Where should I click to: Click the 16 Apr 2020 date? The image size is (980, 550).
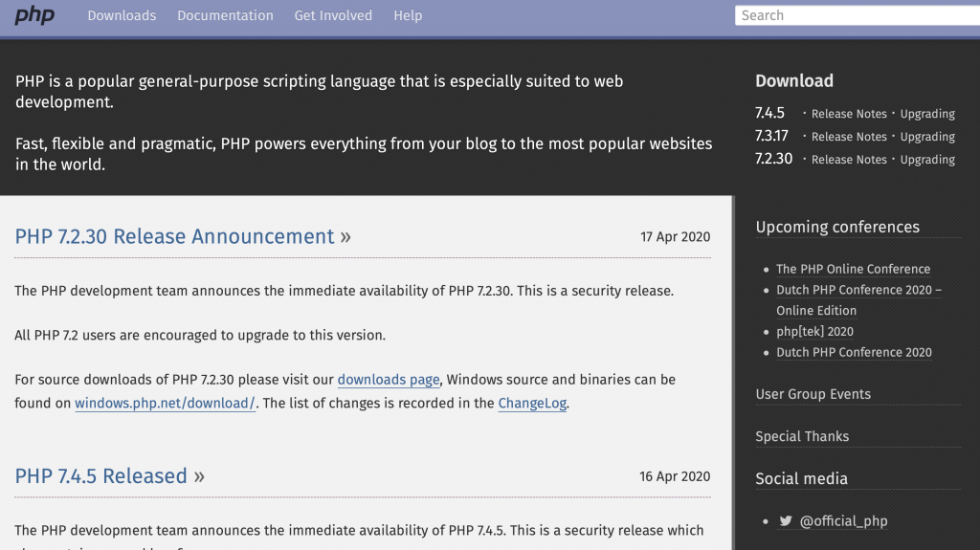pyautogui.click(x=675, y=476)
